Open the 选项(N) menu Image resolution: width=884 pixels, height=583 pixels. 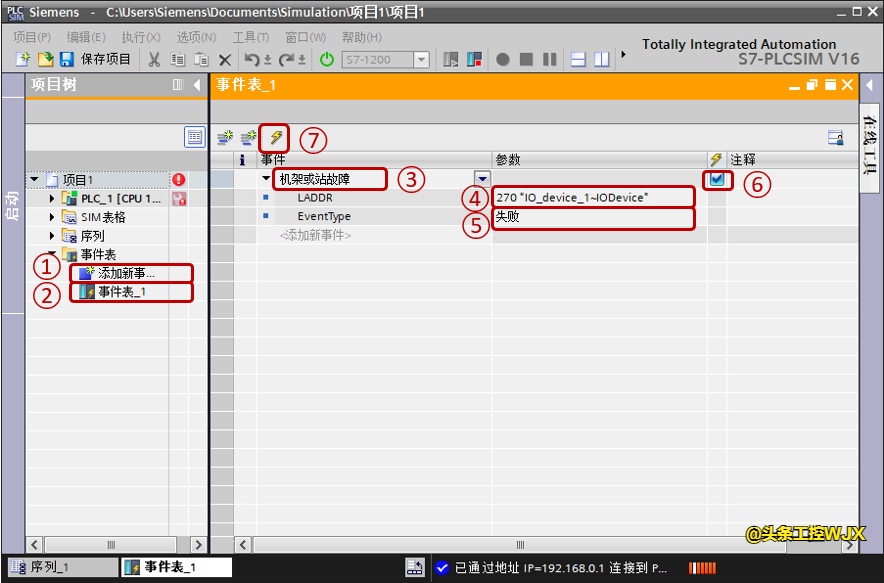point(196,37)
